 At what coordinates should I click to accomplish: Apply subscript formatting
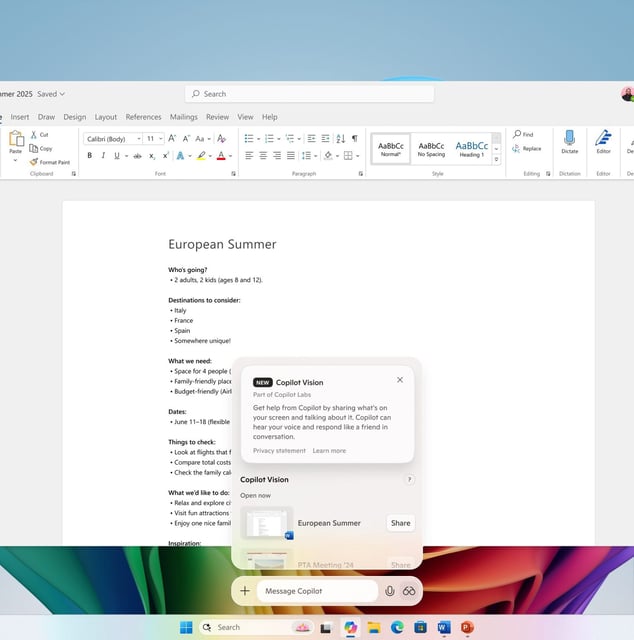tap(152, 156)
